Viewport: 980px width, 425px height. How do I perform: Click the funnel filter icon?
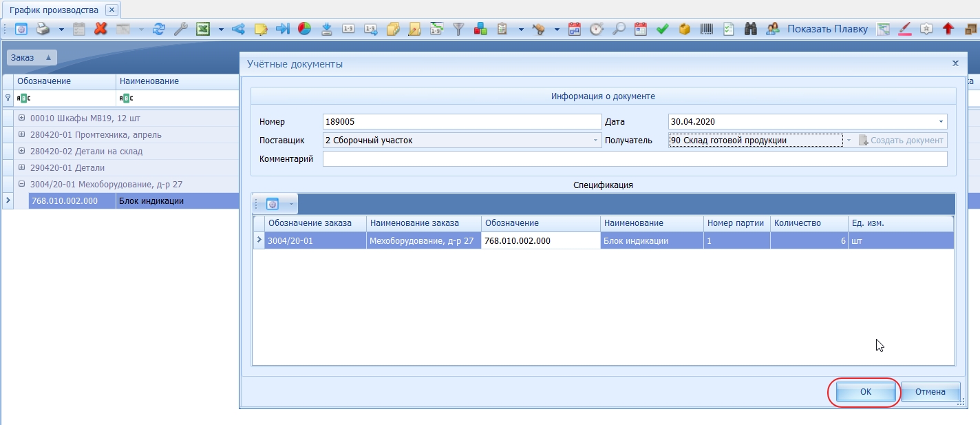pyautogui.click(x=458, y=29)
